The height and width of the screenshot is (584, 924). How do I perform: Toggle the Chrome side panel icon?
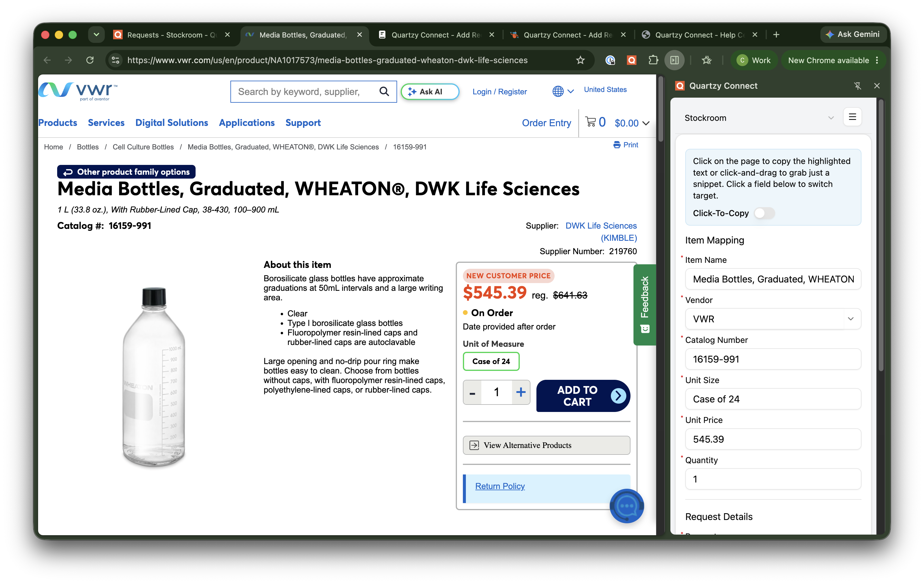[675, 60]
